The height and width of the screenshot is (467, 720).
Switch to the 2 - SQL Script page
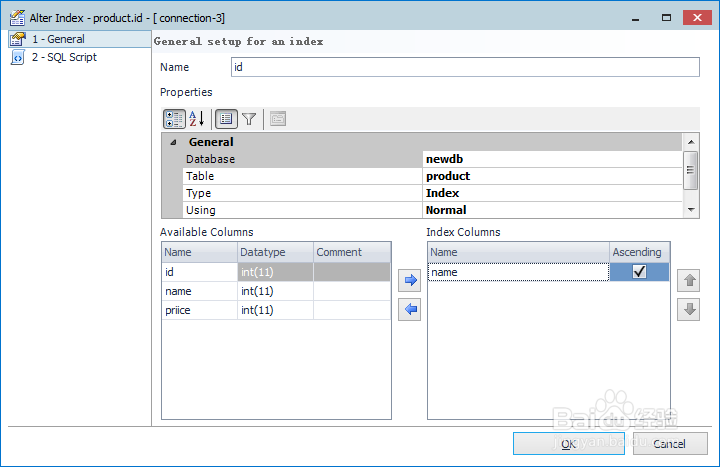coord(63,57)
